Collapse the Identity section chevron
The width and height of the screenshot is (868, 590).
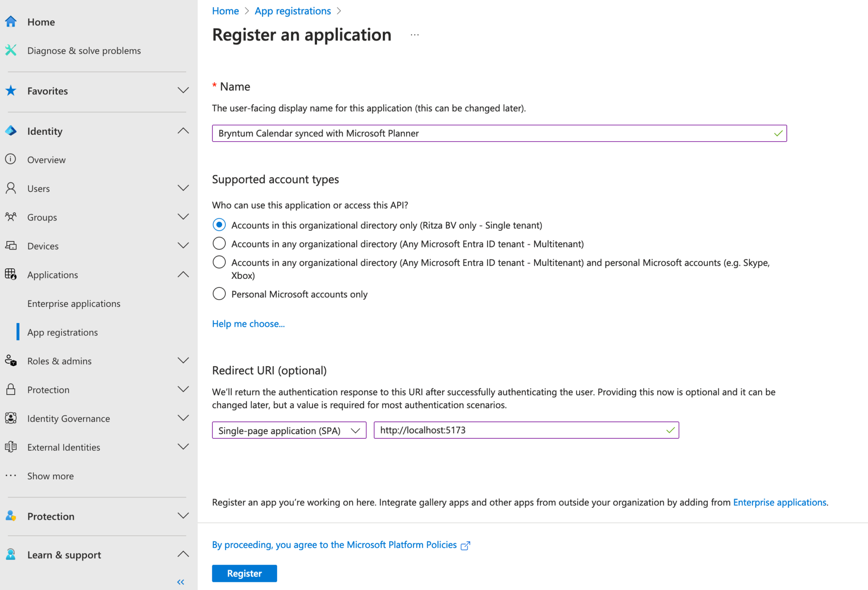tap(183, 131)
